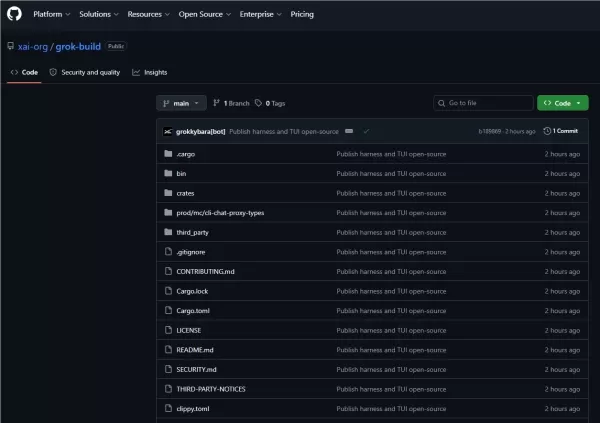Click the .cargo folder icon
Viewport: 600px width, 423px height.
pyautogui.click(x=168, y=154)
